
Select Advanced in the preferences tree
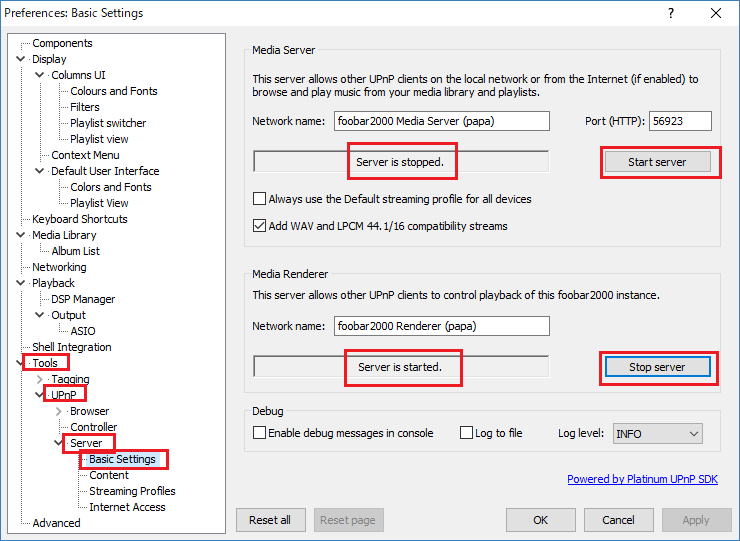(x=56, y=523)
